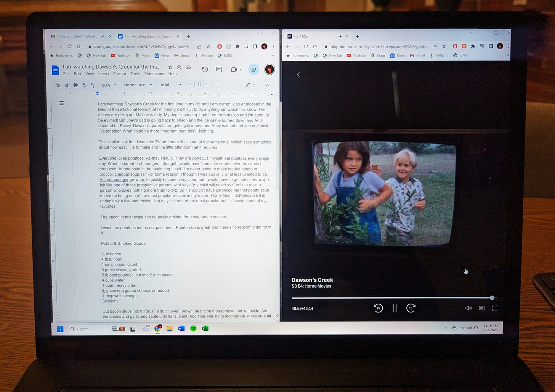Image resolution: width=555 pixels, height=392 pixels.
Task: Select the paint format tool
Action: [93, 85]
